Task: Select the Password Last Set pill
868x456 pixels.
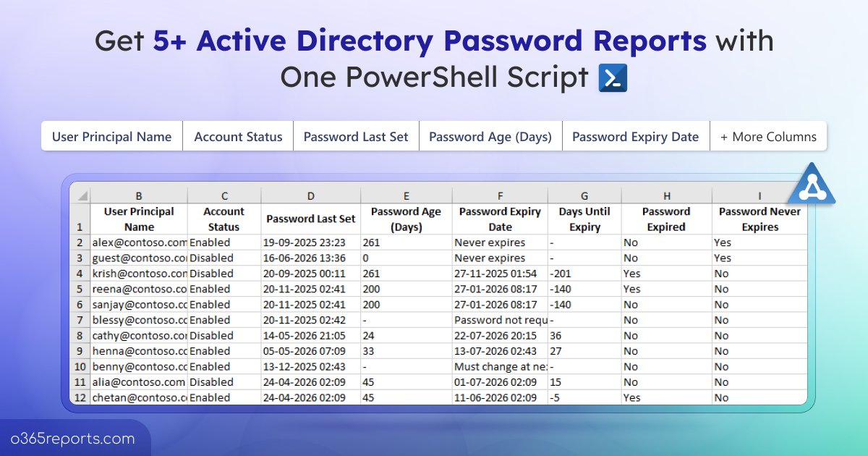Action: pyautogui.click(x=356, y=136)
